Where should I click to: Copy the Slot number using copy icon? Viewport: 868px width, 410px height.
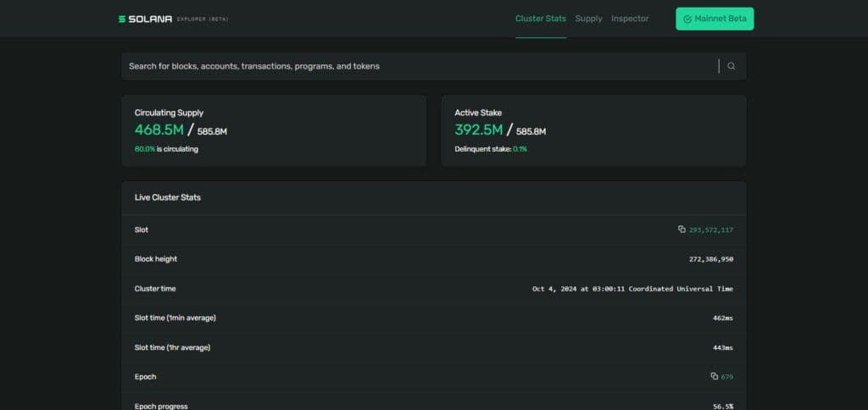pos(682,229)
